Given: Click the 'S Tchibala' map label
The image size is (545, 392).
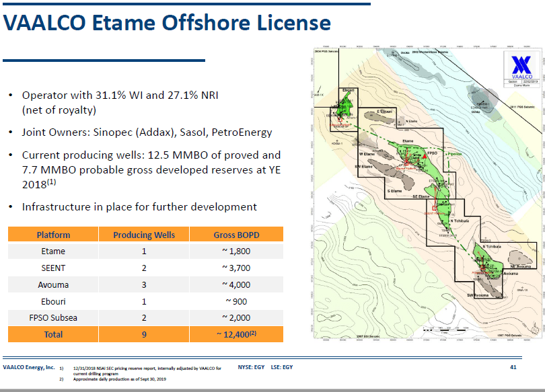Looking at the screenshot, I should click(491, 247).
